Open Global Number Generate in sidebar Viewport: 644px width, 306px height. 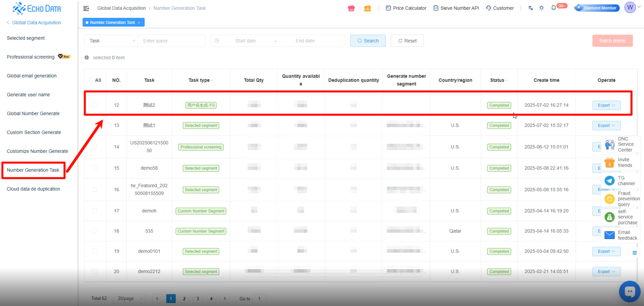(x=33, y=113)
